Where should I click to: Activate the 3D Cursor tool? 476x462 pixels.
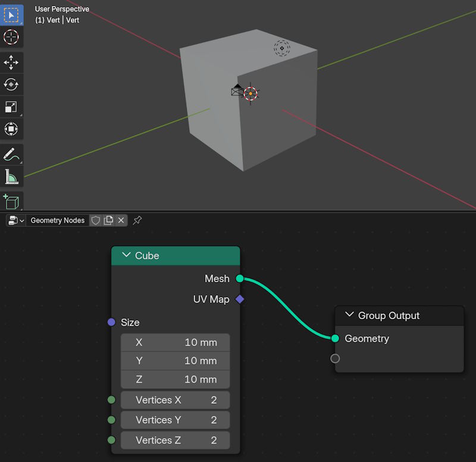pyautogui.click(x=11, y=37)
